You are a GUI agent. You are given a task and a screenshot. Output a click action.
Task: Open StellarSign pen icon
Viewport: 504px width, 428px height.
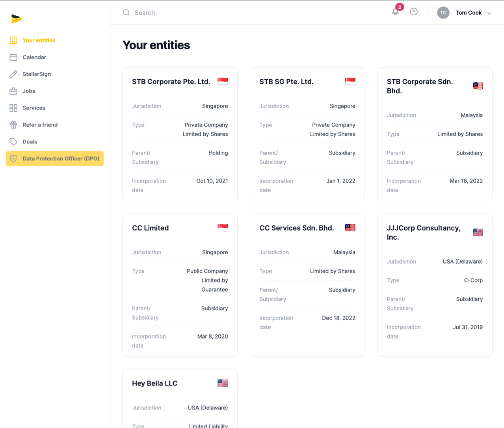tap(13, 74)
